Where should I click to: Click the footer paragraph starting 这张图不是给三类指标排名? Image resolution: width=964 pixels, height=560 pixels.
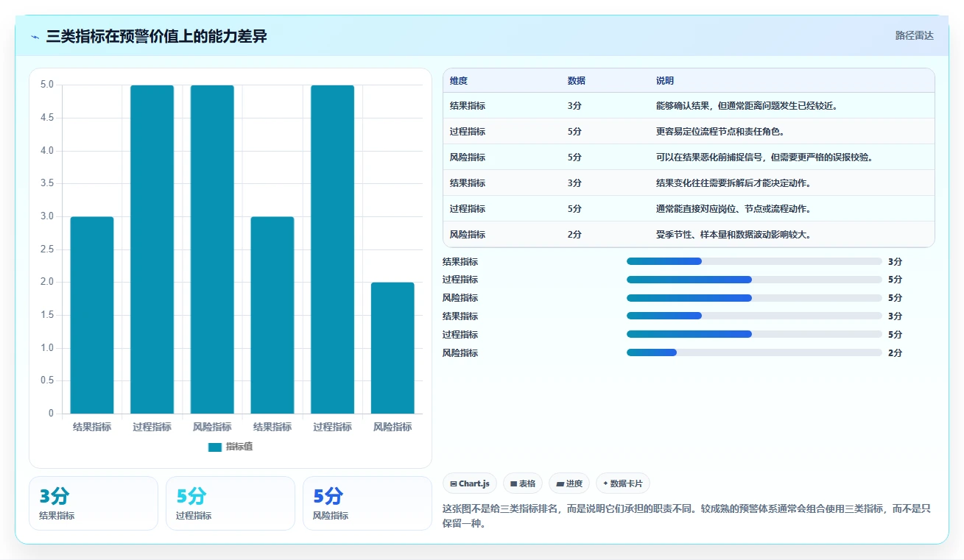[688, 517]
